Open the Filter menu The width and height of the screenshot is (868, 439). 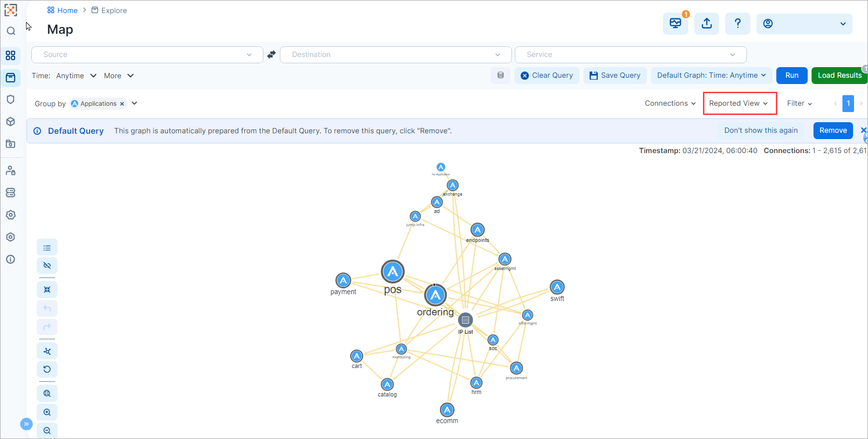799,103
